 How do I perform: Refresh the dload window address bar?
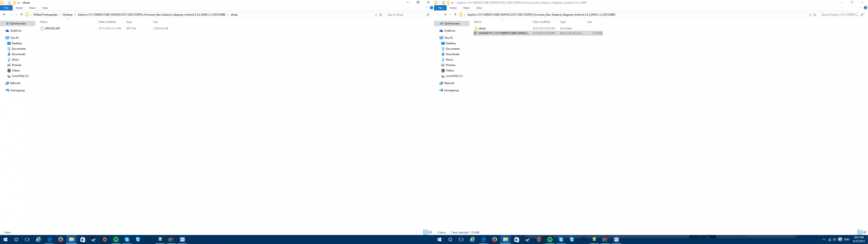[381, 15]
